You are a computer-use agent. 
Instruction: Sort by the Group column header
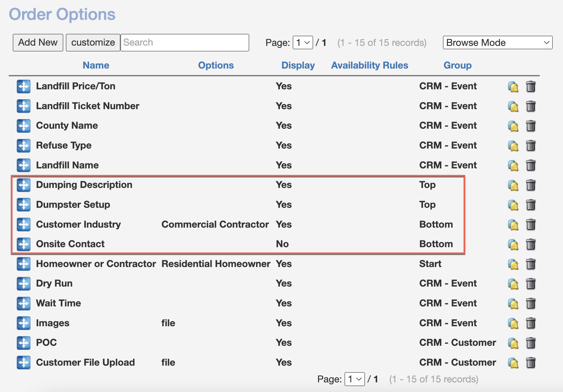[457, 65]
